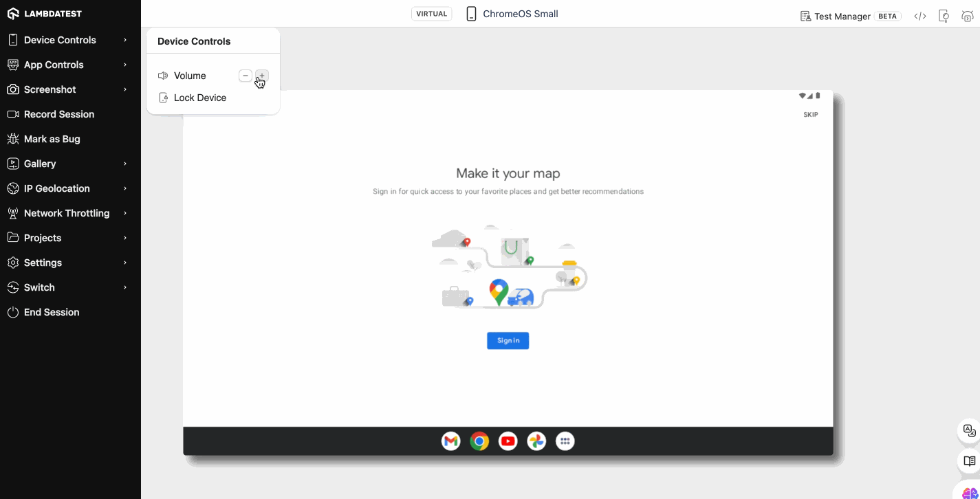Increase volume with the plus button
The width and height of the screenshot is (980, 499).
coord(262,76)
